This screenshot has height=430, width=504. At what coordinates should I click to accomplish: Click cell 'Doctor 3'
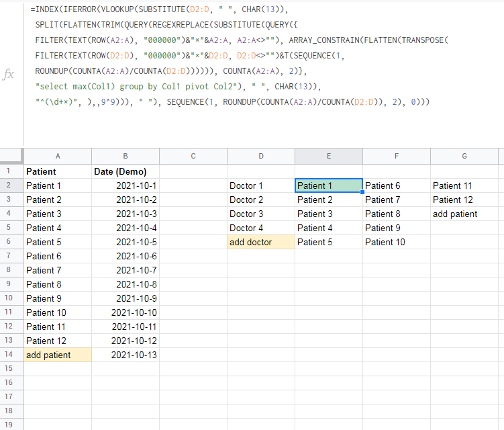tap(261, 214)
